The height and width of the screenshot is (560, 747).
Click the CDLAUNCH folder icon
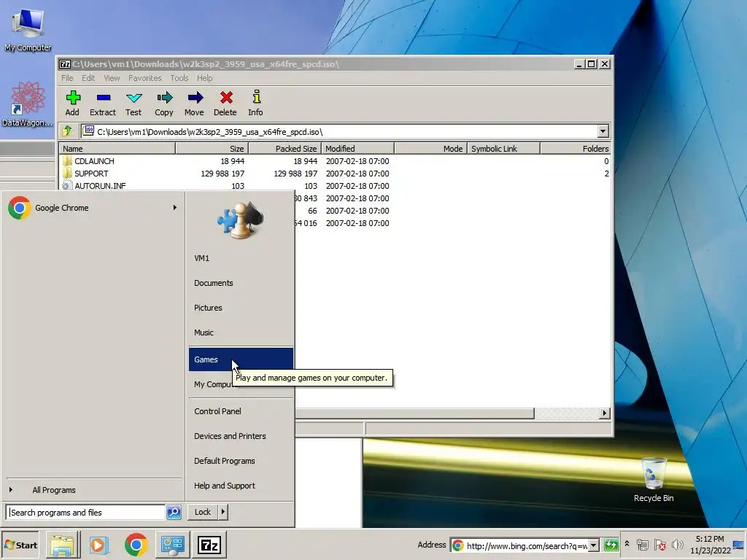click(67, 161)
